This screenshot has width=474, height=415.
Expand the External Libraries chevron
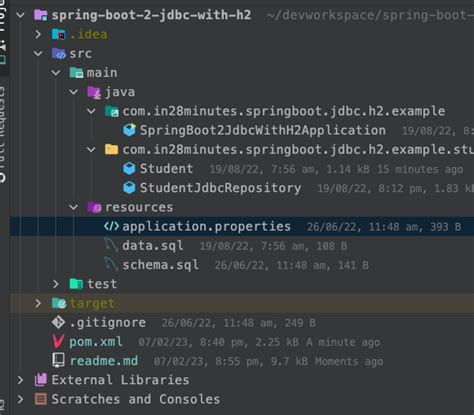(x=21, y=380)
